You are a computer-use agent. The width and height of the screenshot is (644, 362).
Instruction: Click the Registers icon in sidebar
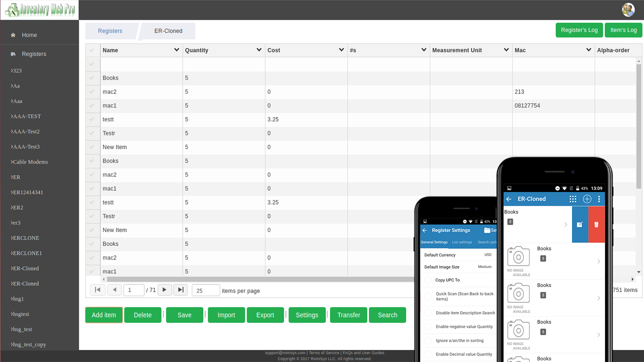[13, 54]
